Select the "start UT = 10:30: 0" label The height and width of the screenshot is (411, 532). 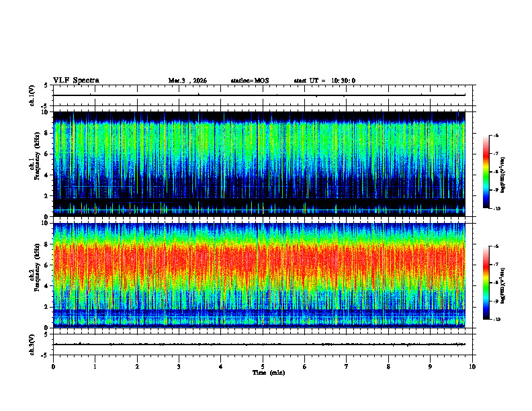tap(324, 81)
